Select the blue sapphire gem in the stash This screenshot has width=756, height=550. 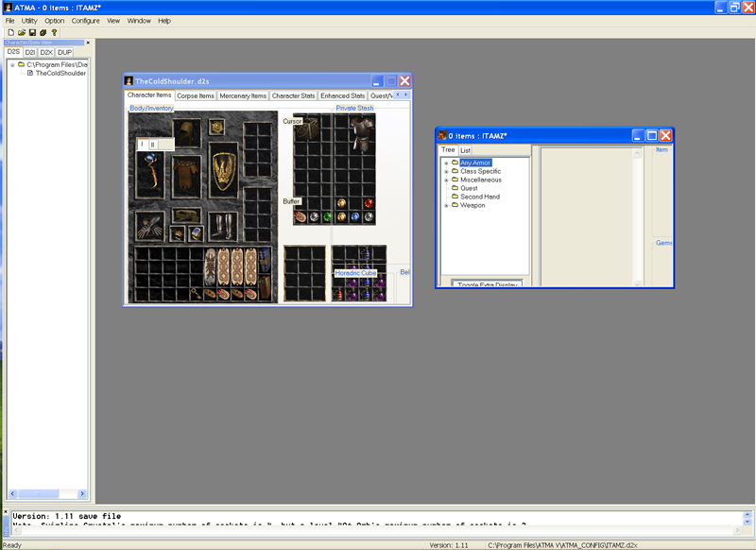(x=355, y=217)
